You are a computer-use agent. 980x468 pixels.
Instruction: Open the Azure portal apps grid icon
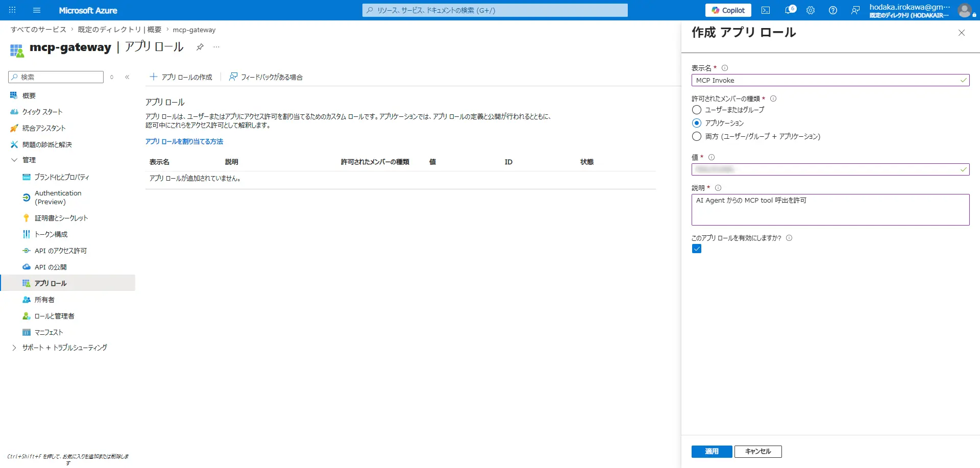(12, 10)
